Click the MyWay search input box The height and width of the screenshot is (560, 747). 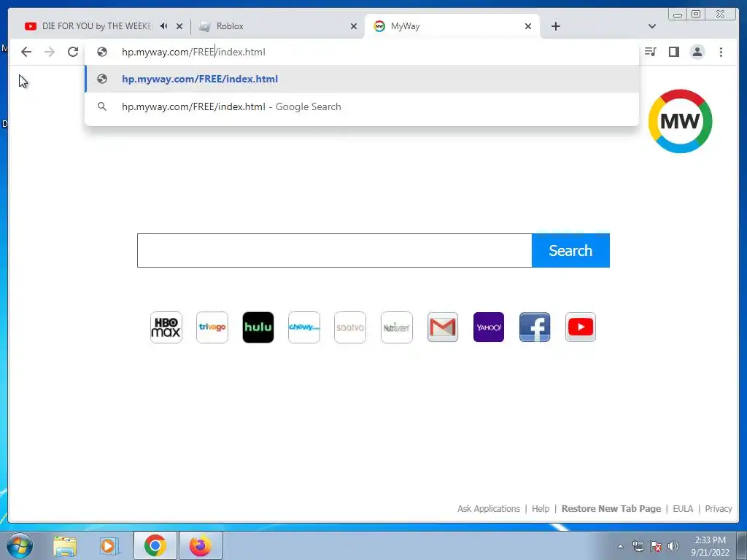click(334, 251)
